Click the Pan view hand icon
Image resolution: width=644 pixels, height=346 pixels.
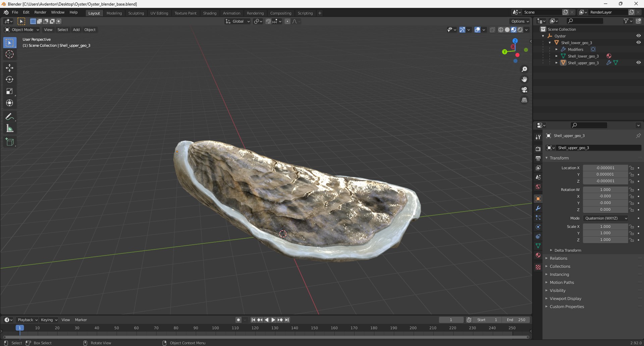524,79
